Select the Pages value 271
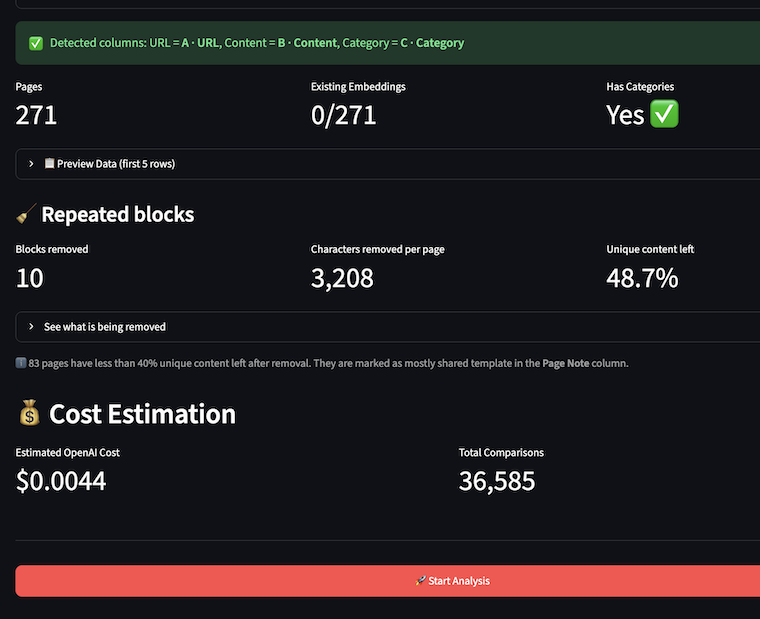This screenshot has height=619, width=760. pyautogui.click(x=36, y=115)
